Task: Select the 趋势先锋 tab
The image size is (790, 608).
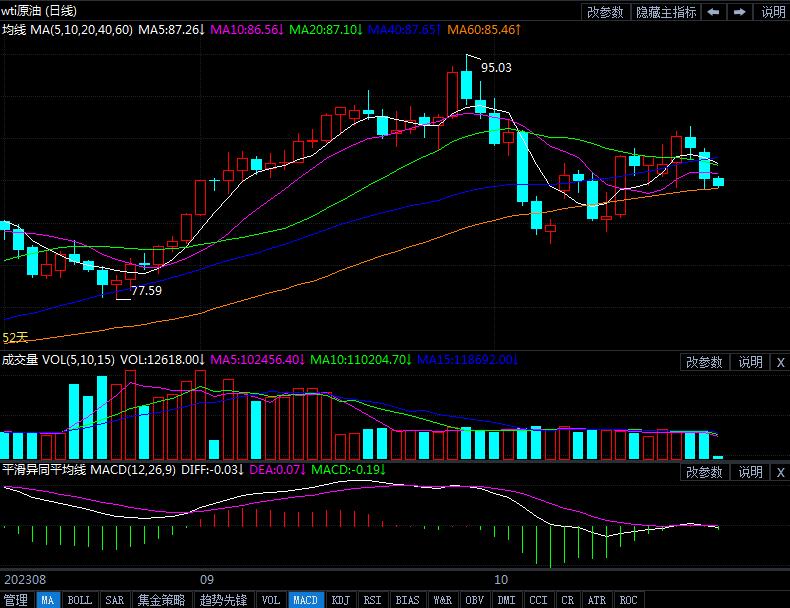Action: point(223,600)
